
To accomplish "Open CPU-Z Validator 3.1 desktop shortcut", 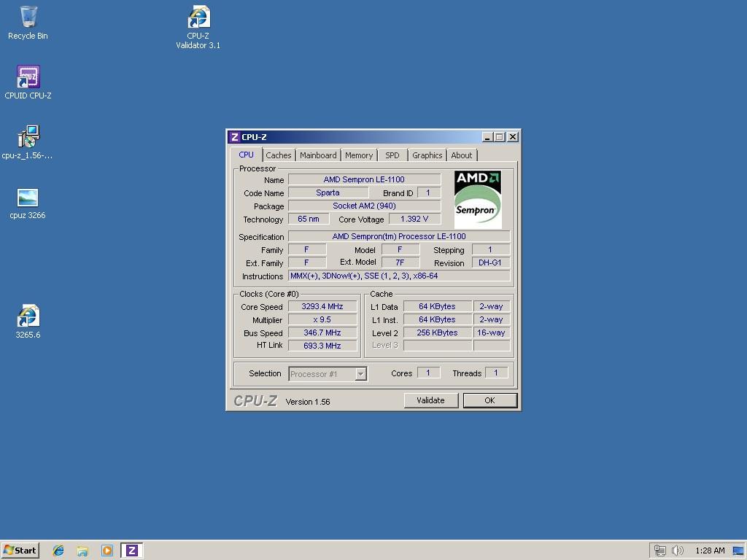I will tap(198, 27).
